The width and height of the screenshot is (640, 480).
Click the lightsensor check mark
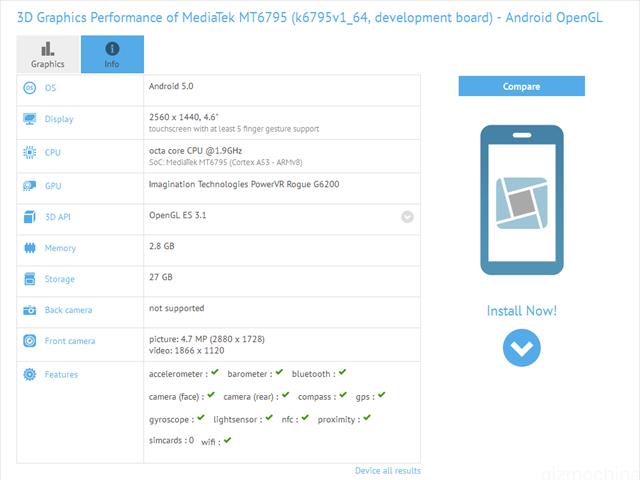(269, 418)
